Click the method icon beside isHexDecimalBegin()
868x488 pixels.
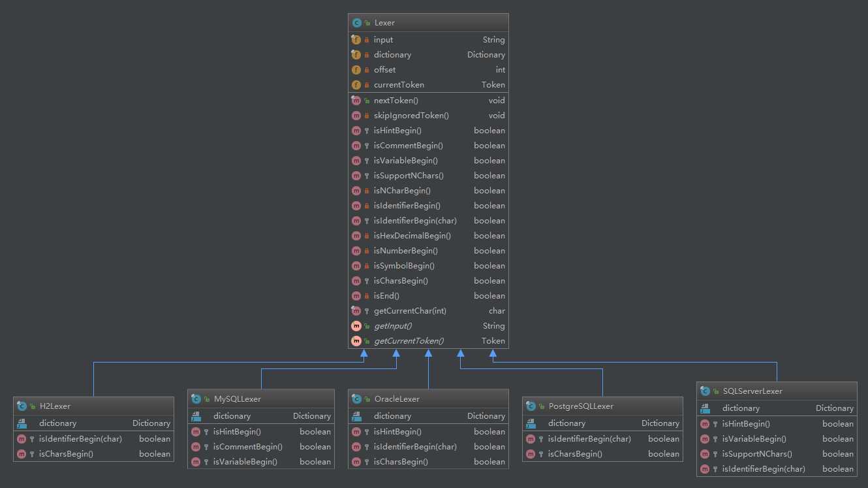356,236
